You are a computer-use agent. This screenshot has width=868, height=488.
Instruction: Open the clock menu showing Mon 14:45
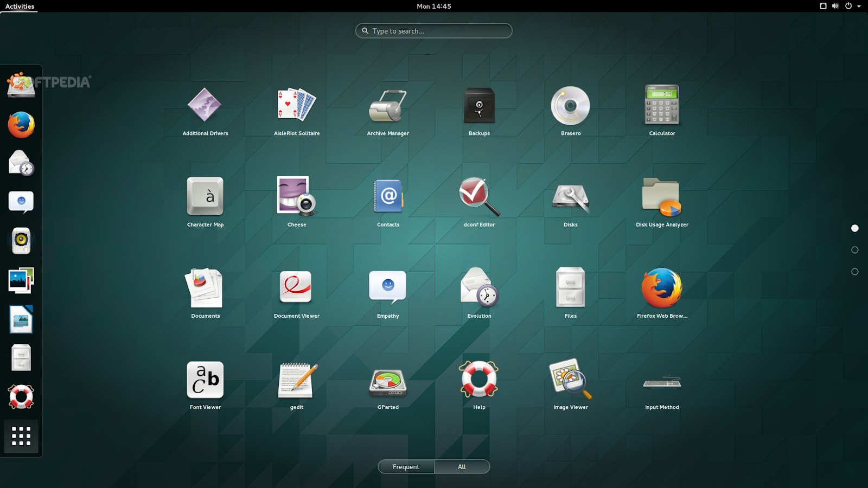(434, 6)
